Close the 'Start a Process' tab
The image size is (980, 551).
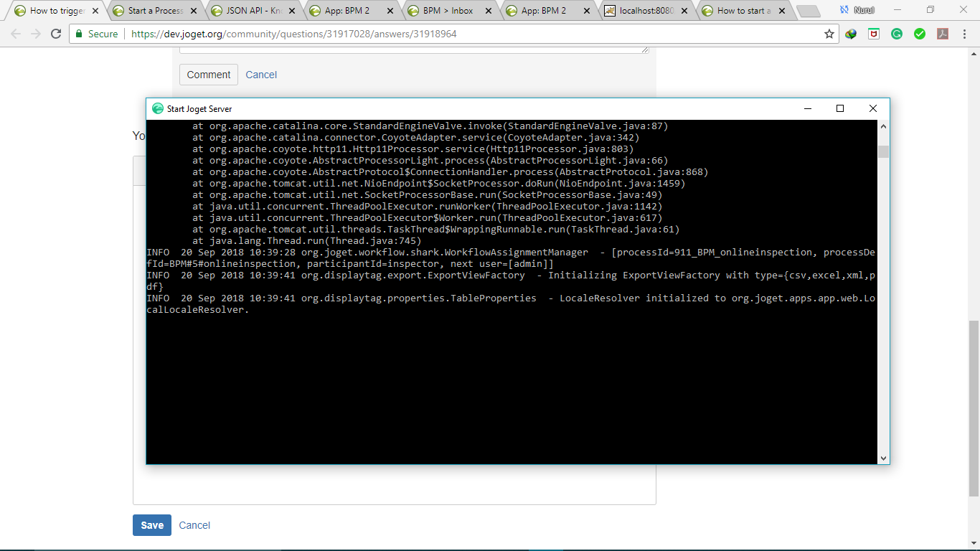pos(194,11)
